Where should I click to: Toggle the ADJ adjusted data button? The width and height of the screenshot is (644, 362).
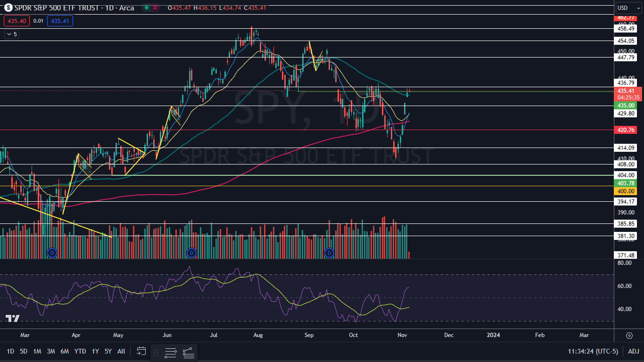pyautogui.click(x=633, y=351)
